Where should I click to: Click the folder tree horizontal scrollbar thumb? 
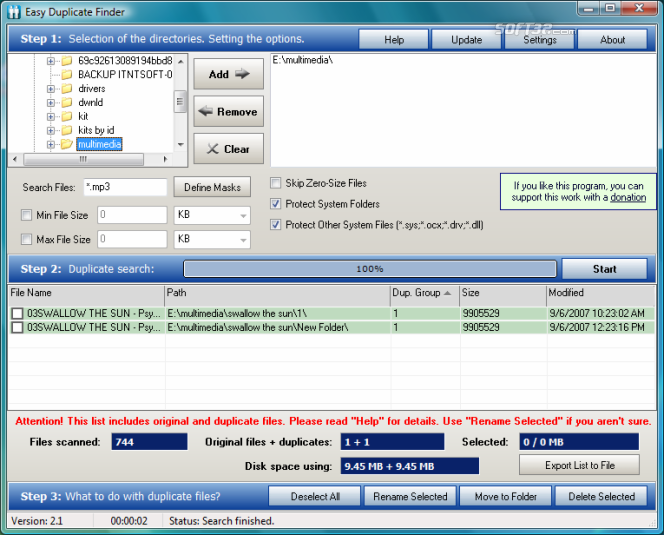(83, 159)
